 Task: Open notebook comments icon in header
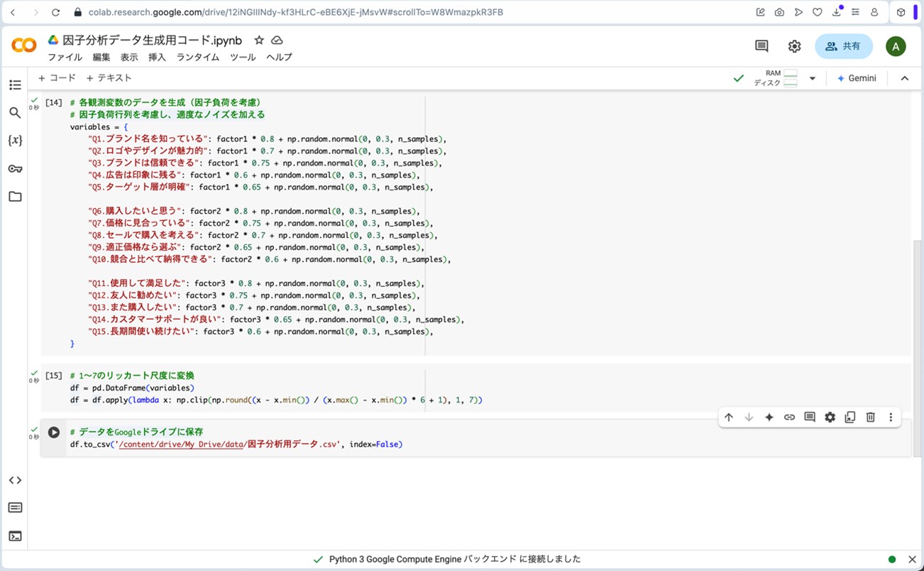761,46
